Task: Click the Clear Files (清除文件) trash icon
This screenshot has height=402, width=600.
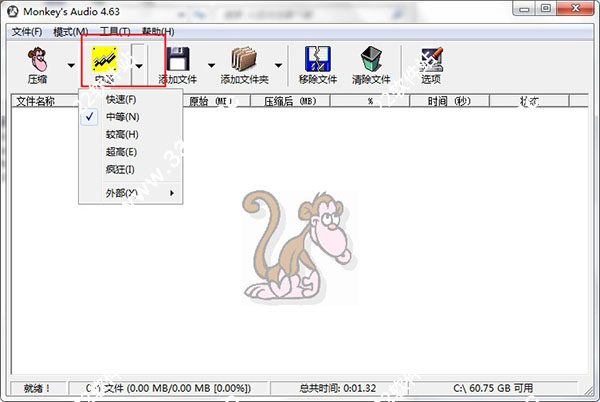Action: click(371, 59)
